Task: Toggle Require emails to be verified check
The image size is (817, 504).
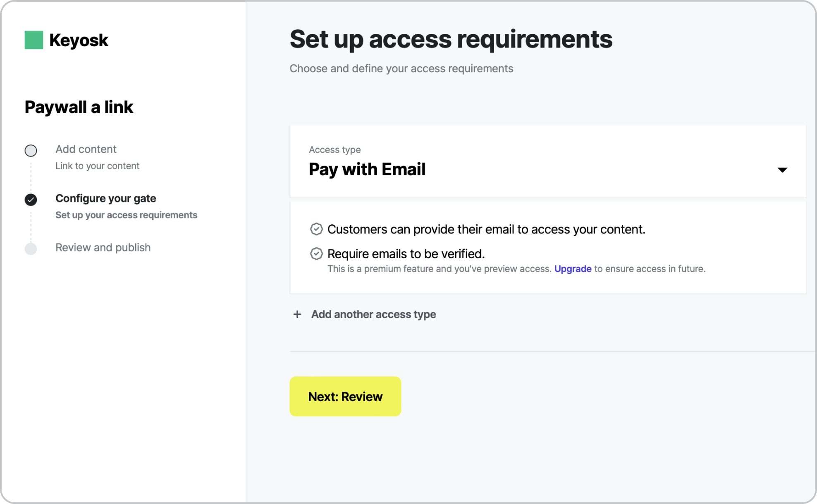Action: 316,254
